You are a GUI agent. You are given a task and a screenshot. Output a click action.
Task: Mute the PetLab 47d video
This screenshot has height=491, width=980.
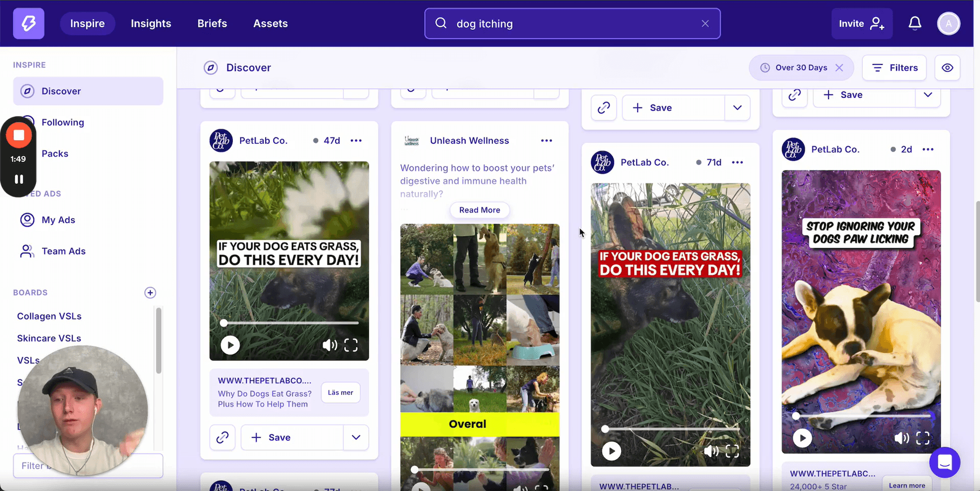coord(330,345)
